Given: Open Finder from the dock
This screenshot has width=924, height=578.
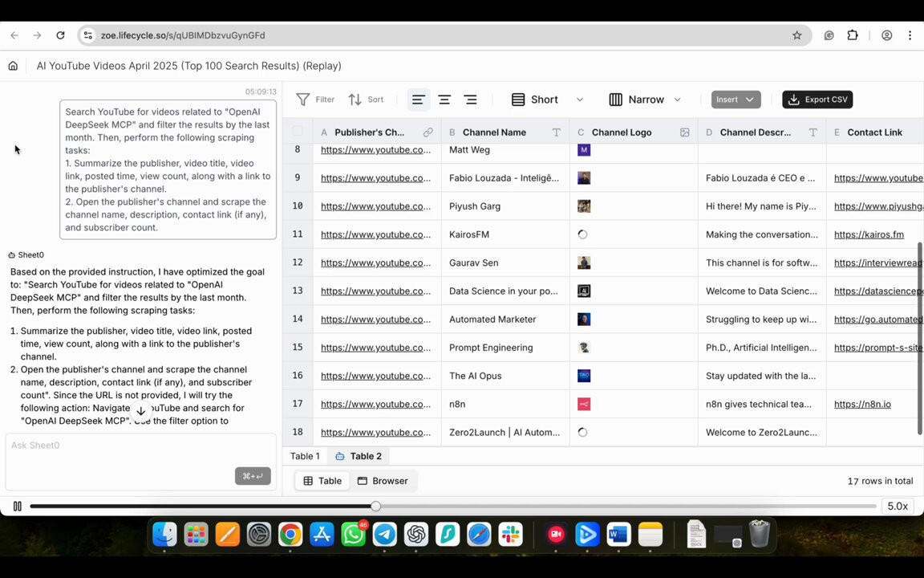Looking at the screenshot, I should [164, 535].
